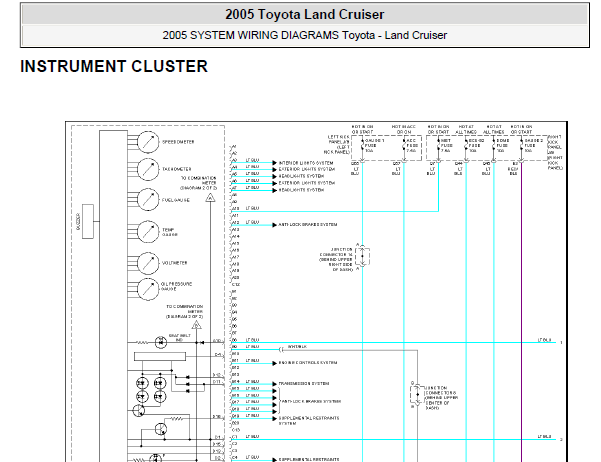Click "HOT IN ACC OR ON" header
Image resolution: width=601 pixels, height=462 pixels.
[x=404, y=129]
